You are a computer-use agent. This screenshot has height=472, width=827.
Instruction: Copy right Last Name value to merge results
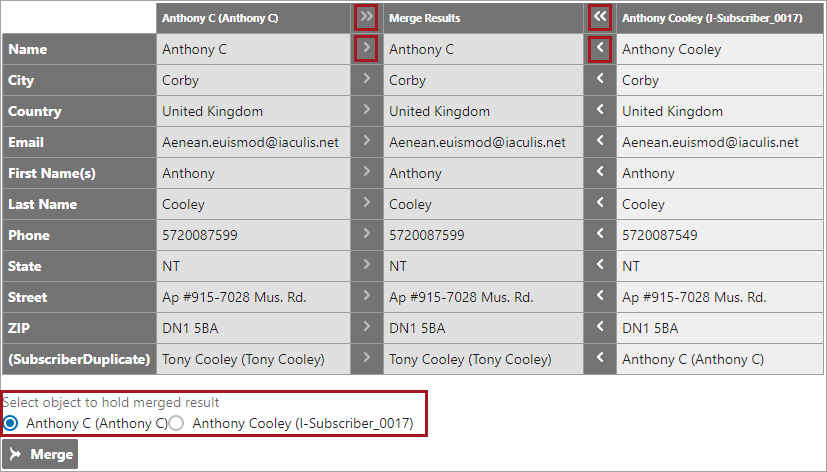599,203
